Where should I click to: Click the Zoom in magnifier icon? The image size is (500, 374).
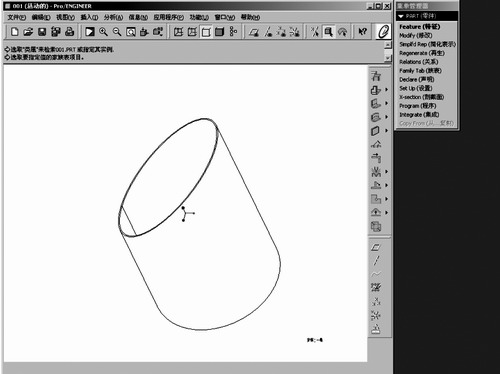point(103,32)
